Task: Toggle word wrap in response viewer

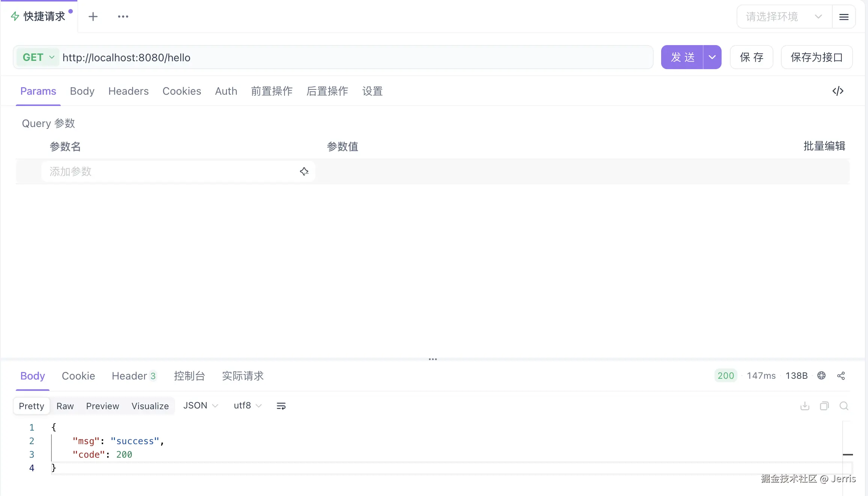Action: pyautogui.click(x=281, y=406)
